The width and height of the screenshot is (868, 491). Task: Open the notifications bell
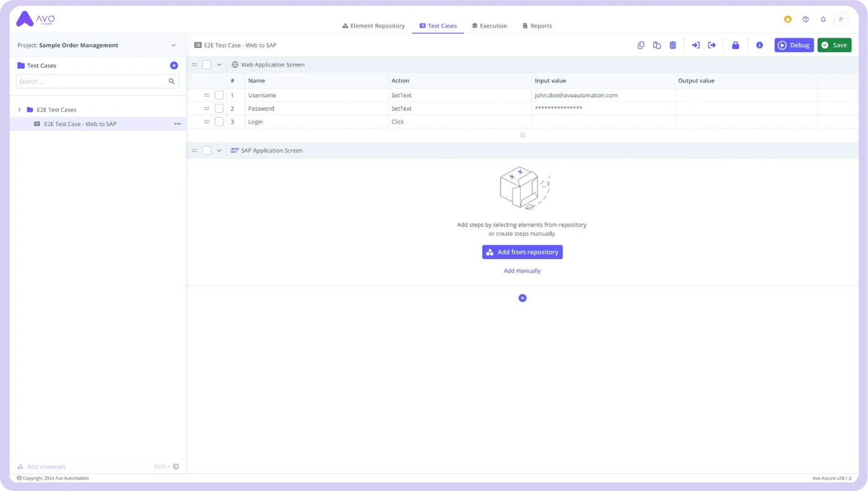point(823,19)
